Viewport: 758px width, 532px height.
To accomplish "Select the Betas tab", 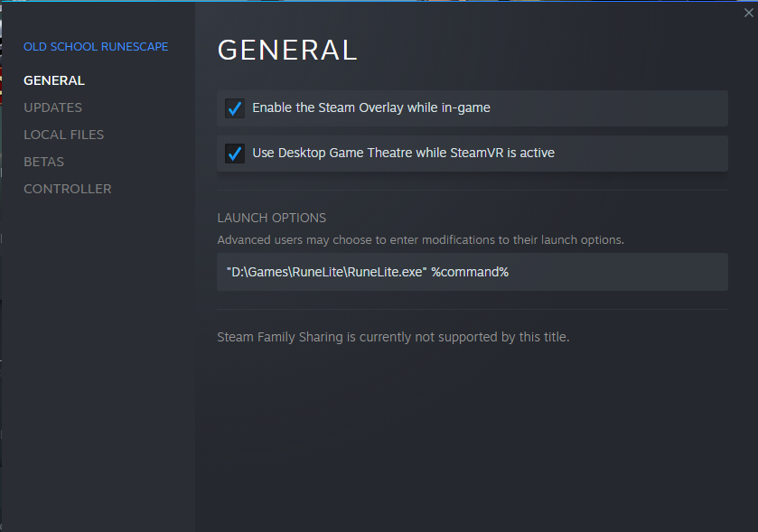I will [43, 162].
